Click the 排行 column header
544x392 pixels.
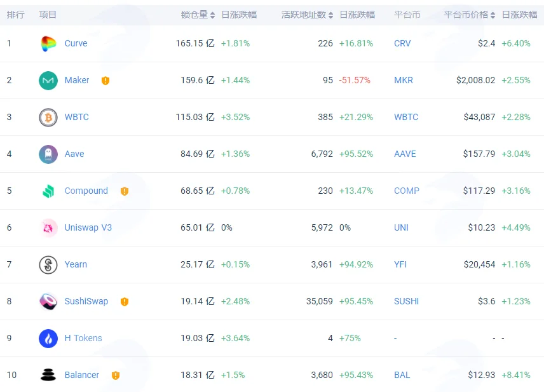pyautogui.click(x=16, y=15)
